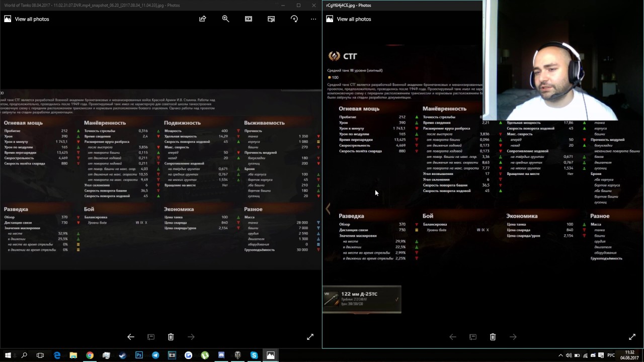Expand left window to full screen
This screenshot has width=644, height=362.
(x=310, y=337)
